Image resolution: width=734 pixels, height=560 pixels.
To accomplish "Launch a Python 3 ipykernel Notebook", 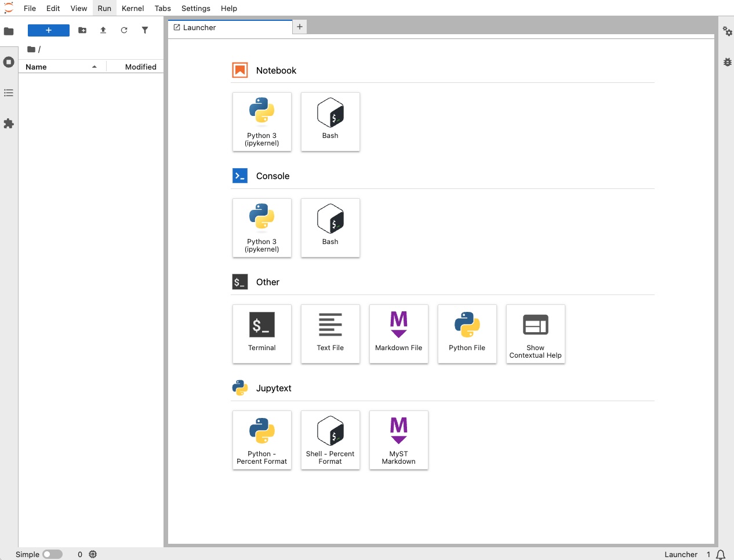I will click(x=262, y=122).
